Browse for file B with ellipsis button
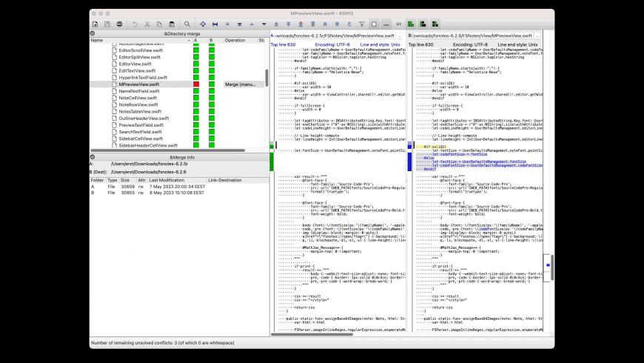This screenshot has height=363, width=644. 537,36
